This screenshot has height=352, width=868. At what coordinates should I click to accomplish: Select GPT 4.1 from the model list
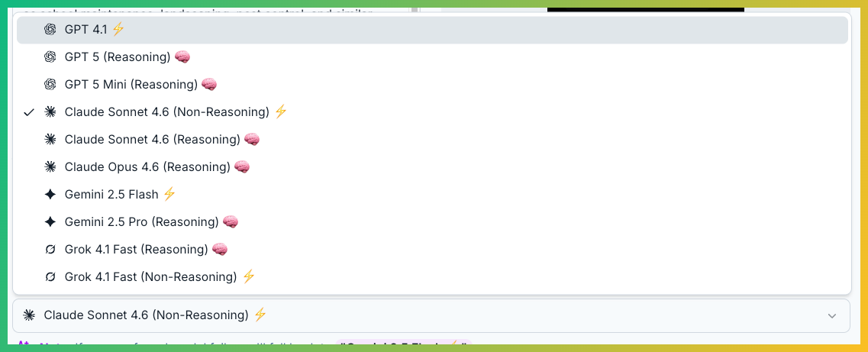click(x=86, y=30)
